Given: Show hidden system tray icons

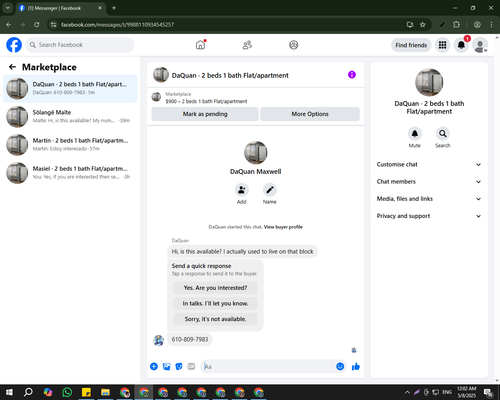Looking at the screenshot, I should [407, 392].
